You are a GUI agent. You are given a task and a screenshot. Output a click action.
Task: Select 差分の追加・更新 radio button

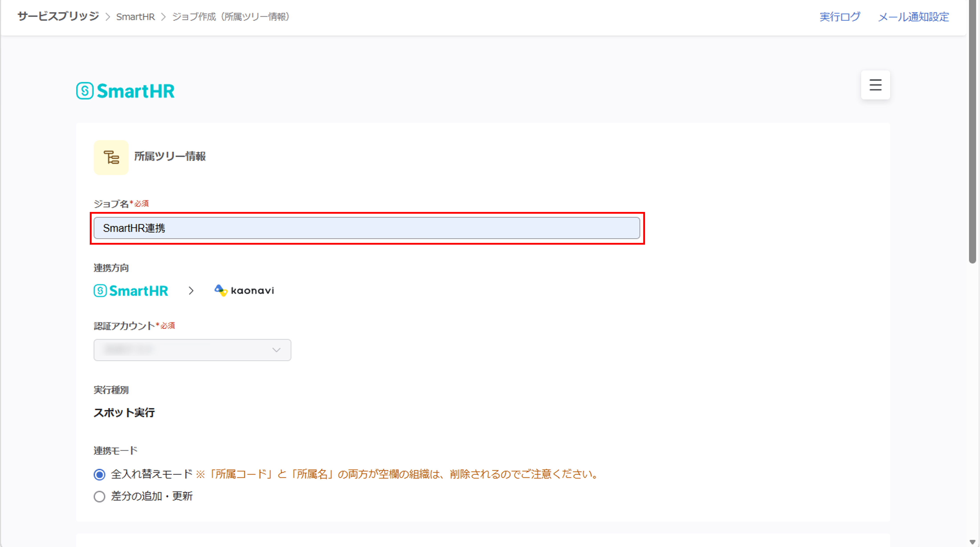click(100, 496)
